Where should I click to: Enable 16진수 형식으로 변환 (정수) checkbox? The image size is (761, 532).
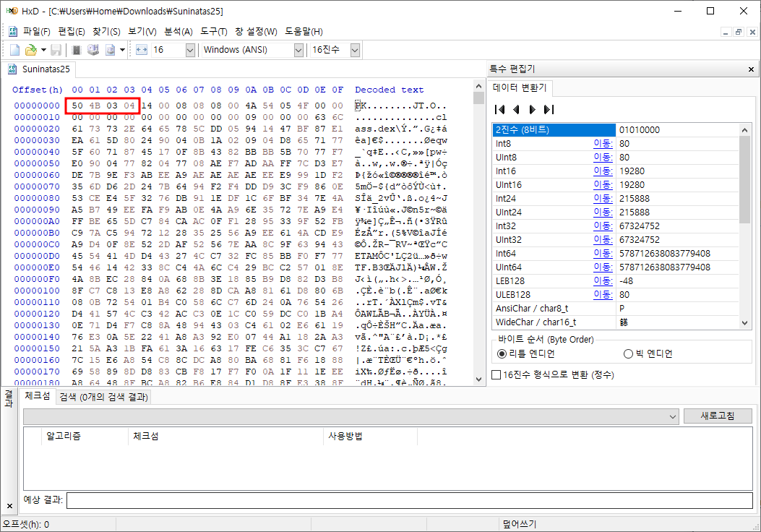click(x=553, y=374)
